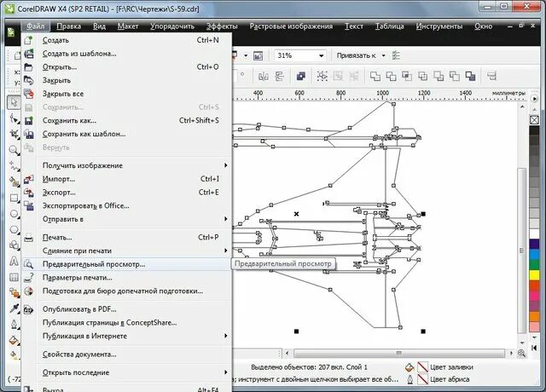Viewport: 546px width, 392px height.
Task: Click the Align and distribute icon
Action: tap(491, 76)
